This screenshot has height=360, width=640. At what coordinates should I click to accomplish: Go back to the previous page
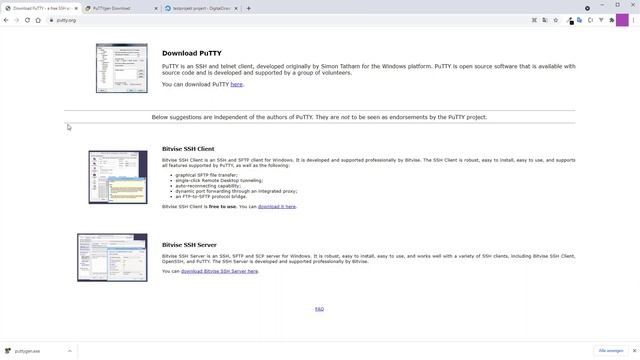pos(6,20)
